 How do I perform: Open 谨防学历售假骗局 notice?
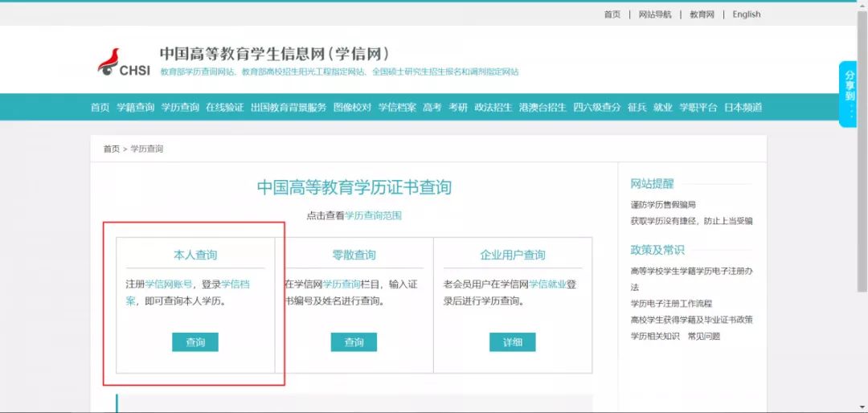(x=663, y=205)
